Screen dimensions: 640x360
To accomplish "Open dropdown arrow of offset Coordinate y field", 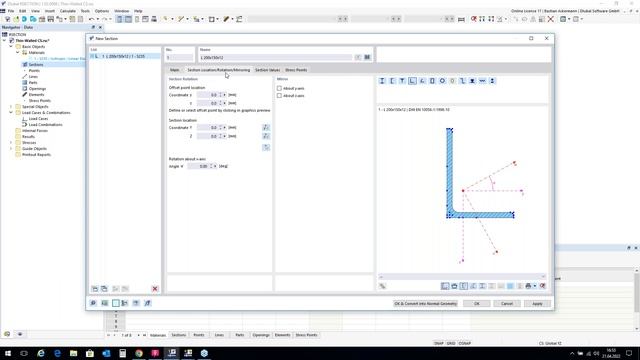I will pyautogui.click(x=224, y=95).
